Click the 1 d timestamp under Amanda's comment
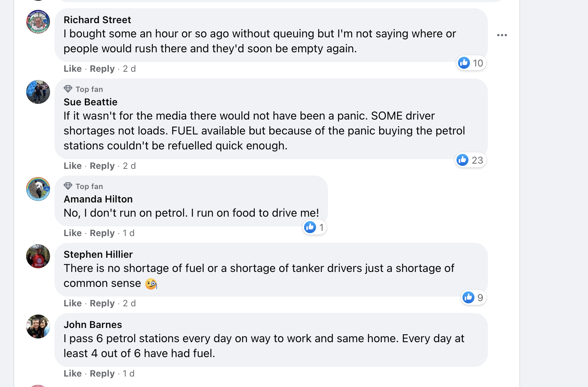This screenshot has height=387, width=588. (x=129, y=233)
